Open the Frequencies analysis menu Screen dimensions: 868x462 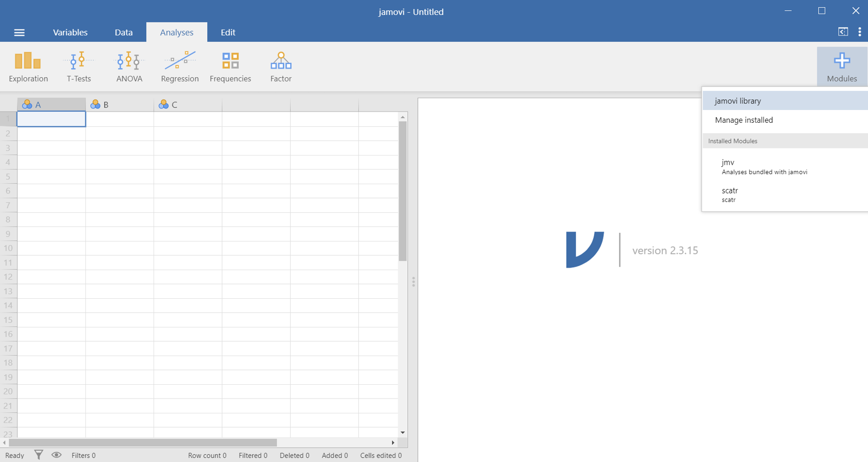click(x=230, y=67)
